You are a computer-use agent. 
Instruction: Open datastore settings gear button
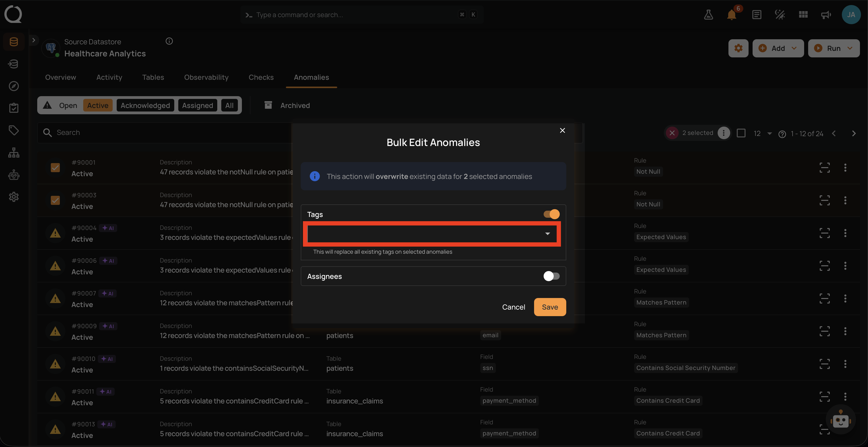pyautogui.click(x=738, y=48)
